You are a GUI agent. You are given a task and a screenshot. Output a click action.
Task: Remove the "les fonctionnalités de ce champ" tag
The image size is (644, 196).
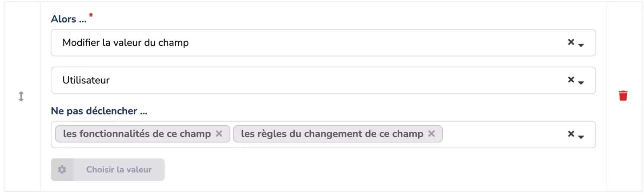(x=219, y=134)
